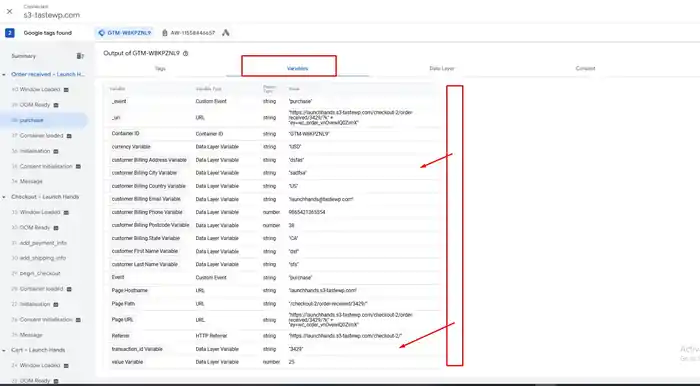Select Message event under Checkout
The height and width of the screenshot is (386, 700).
tap(31, 335)
